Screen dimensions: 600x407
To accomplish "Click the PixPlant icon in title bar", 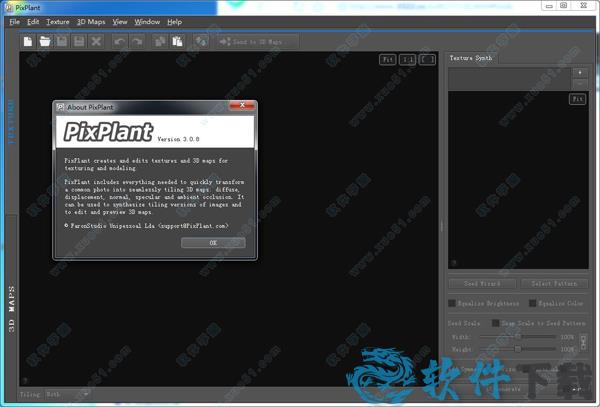I will pyautogui.click(x=9, y=7).
